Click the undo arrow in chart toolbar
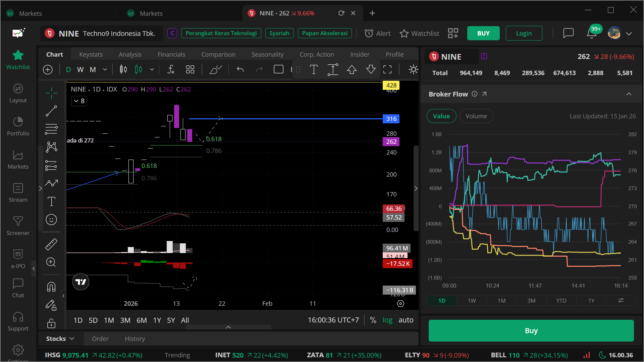Viewport: 644px width, 362px height. pos(240,70)
